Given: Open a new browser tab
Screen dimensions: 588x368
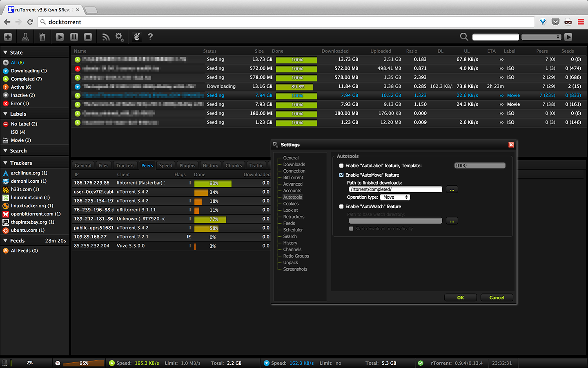Looking at the screenshot, I should click(91, 10).
